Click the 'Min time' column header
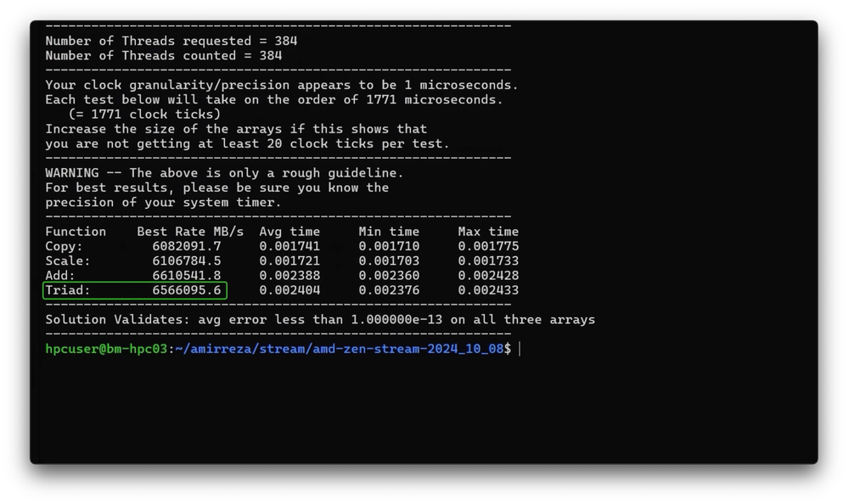The image size is (848, 504). pos(389,232)
